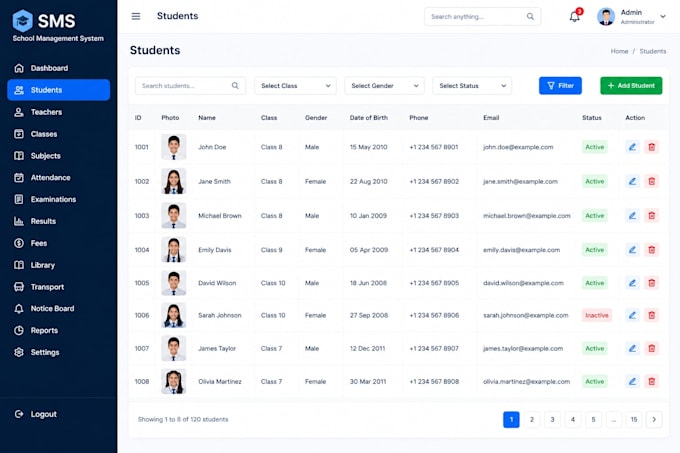680x453 pixels.
Task: Edit Emily Davis's record
Action: [632, 250]
